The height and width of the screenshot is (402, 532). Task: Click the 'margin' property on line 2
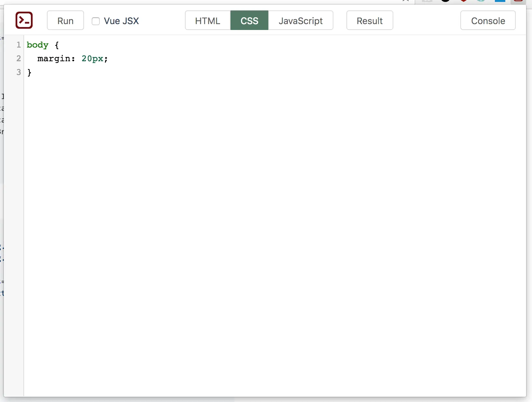point(54,59)
